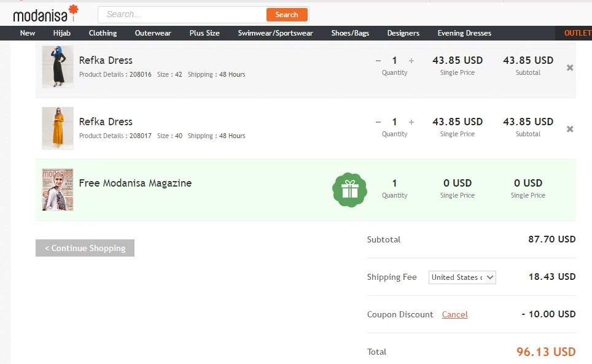Open the Shoes/Bags menu
Screen dimensions: 592x364
(350, 33)
